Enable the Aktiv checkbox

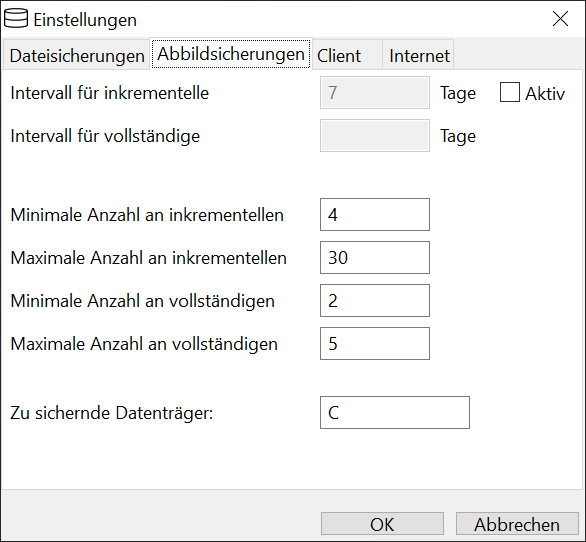pyautogui.click(x=510, y=92)
